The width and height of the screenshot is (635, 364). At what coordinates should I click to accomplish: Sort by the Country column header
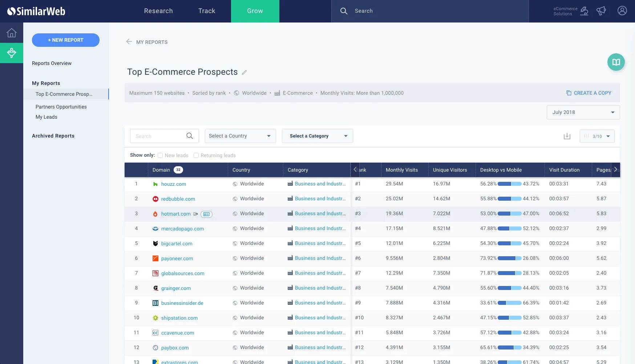tap(241, 170)
